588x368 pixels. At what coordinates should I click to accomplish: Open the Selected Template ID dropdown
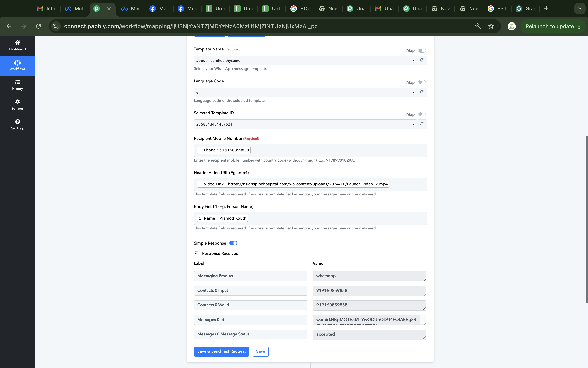coord(305,124)
